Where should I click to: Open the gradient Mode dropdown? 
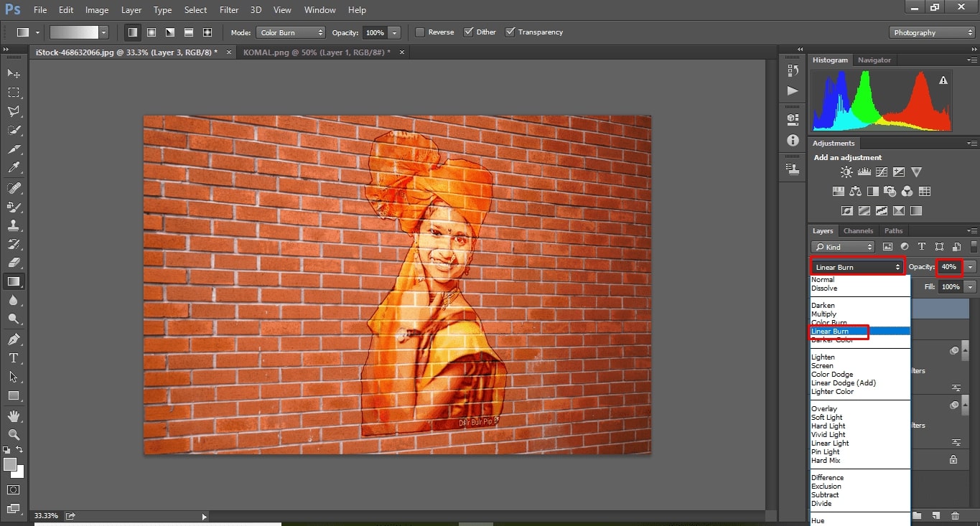click(x=291, y=32)
